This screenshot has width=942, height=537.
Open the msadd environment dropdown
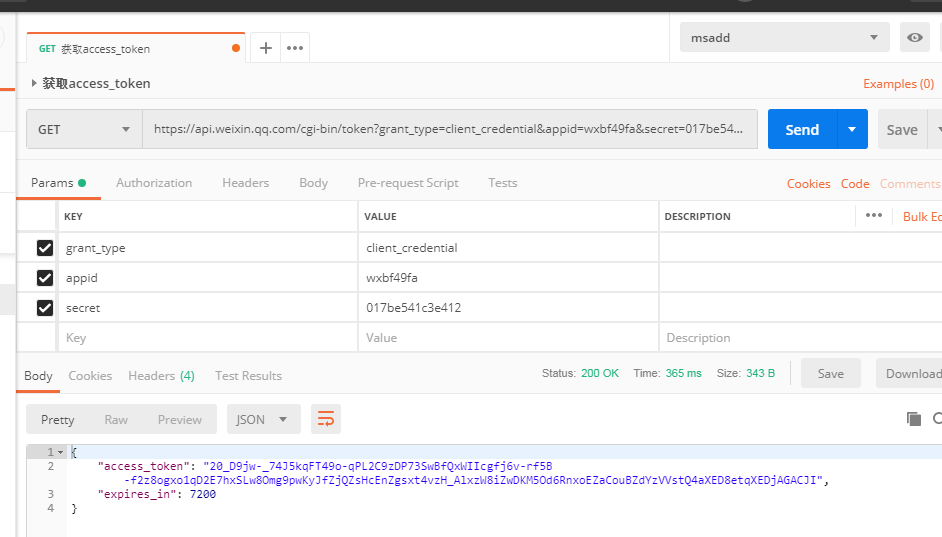[x=784, y=37]
